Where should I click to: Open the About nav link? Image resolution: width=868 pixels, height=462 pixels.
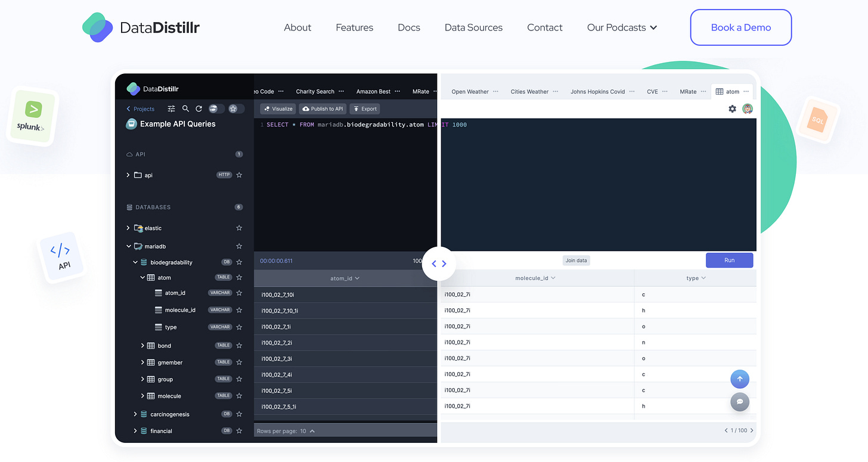[297, 27]
